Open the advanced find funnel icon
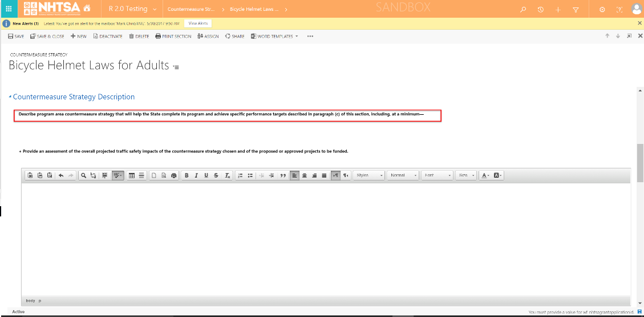The height and width of the screenshot is (317, 644). coord(576,10)
